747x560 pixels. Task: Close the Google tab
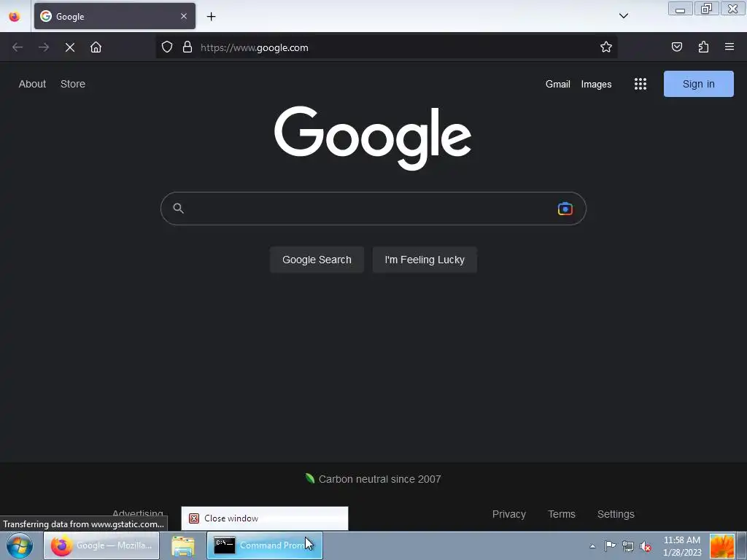click(x=184, y=16)
